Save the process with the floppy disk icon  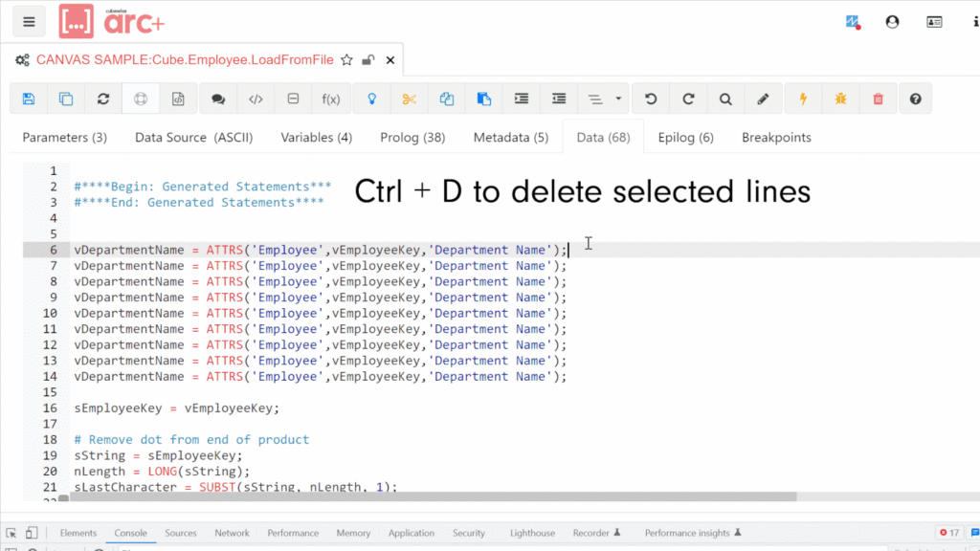[x=29, y=99]
